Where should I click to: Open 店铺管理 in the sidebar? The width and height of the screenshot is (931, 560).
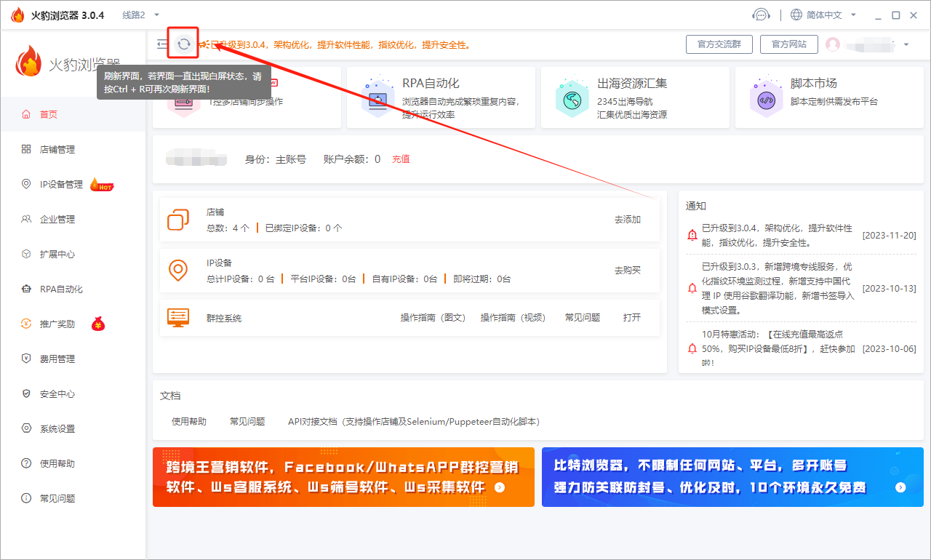(73, 149)
